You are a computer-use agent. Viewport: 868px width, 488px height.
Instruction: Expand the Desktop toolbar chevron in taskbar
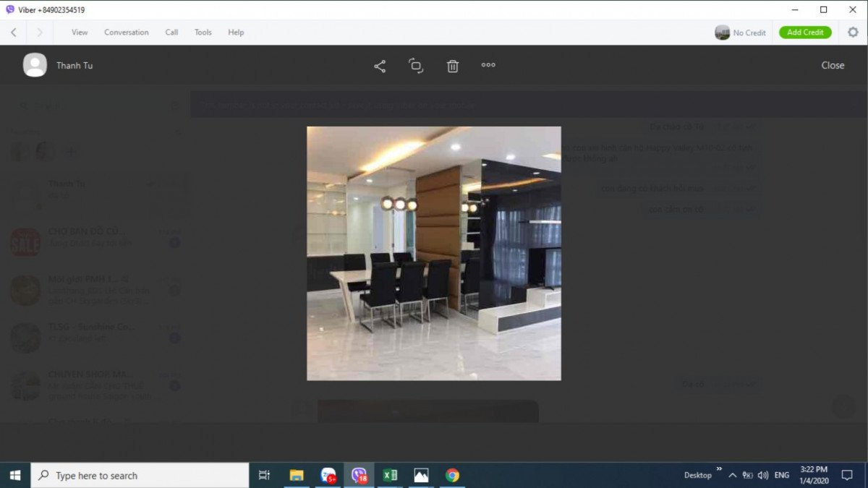pyautogui.click(x=719, y=469)
